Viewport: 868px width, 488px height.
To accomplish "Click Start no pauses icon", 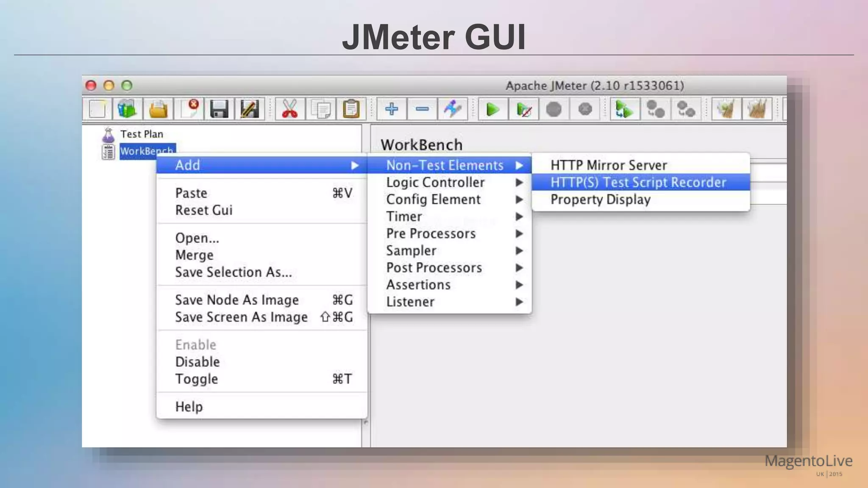I will point(524,109).
